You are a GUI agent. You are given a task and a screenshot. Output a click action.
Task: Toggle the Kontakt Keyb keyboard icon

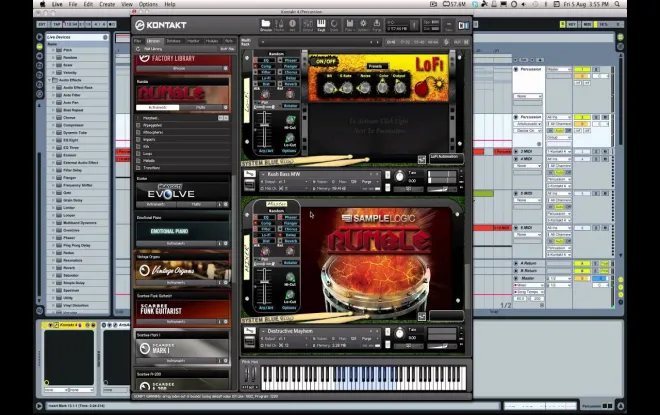tap(321, 24)
